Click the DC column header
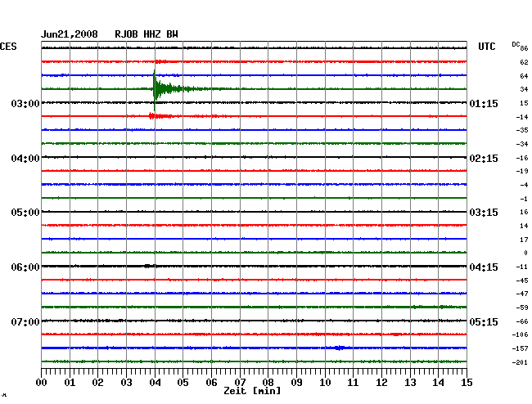Image resolution: width=532 pixels, height=404 pixels. click(516, 44)
